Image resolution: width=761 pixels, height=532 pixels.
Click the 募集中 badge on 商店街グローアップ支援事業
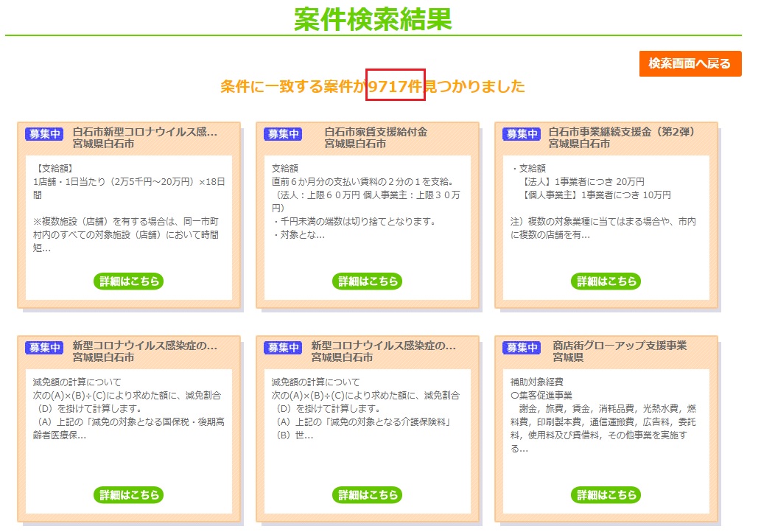point(522,348)
